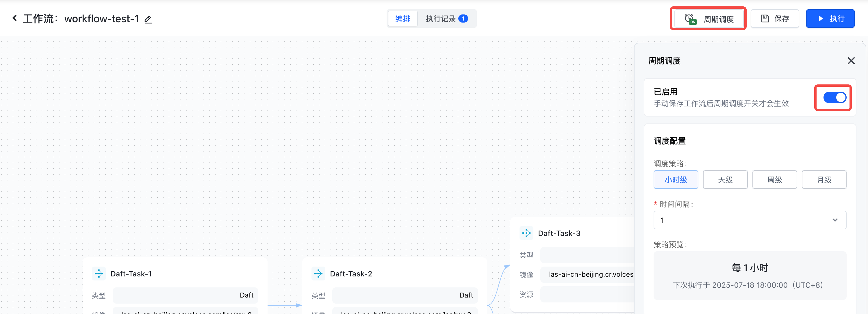Click the pencil icon to rename workflow-test-1
Image resolution: width=868 pixels, height=314 pixels.
(148, 20)
